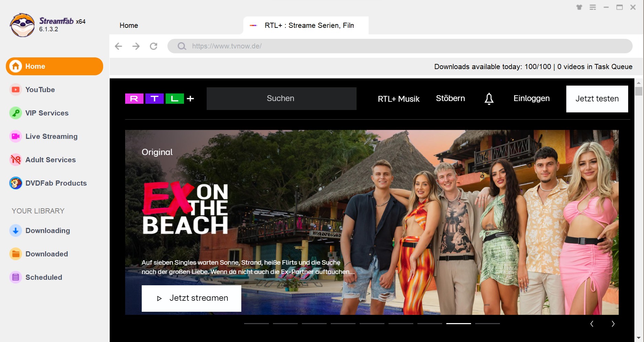644x342 pixels.
Task: Open the Home sidebar item
Action: coord(54,66)
